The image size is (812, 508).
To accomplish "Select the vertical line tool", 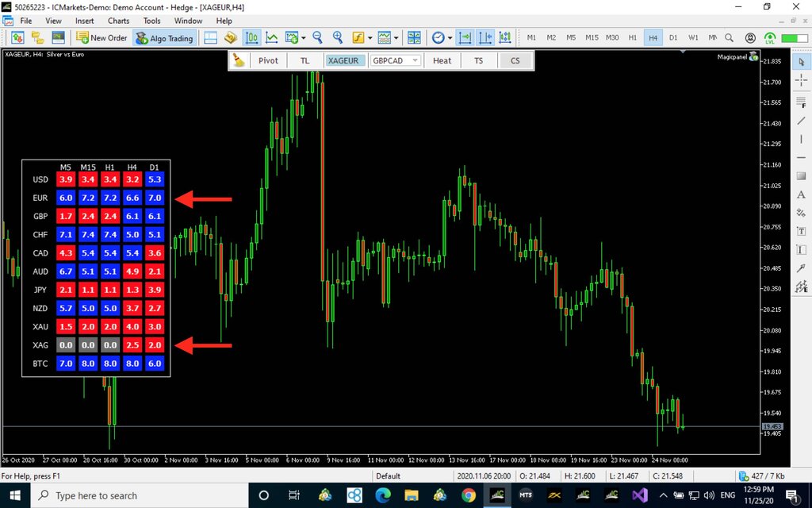I will [x=801, y=139].
